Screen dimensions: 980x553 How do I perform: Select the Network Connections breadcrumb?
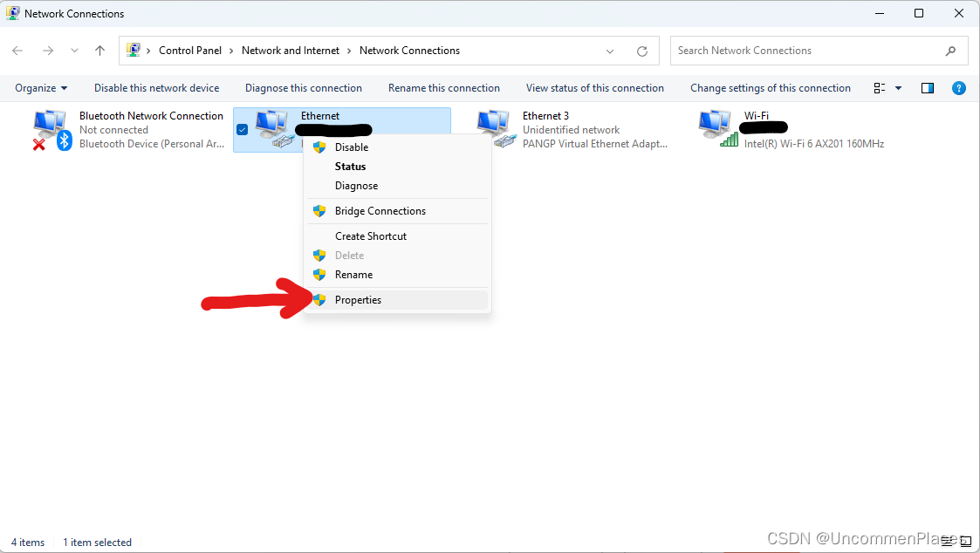(409, 51)
